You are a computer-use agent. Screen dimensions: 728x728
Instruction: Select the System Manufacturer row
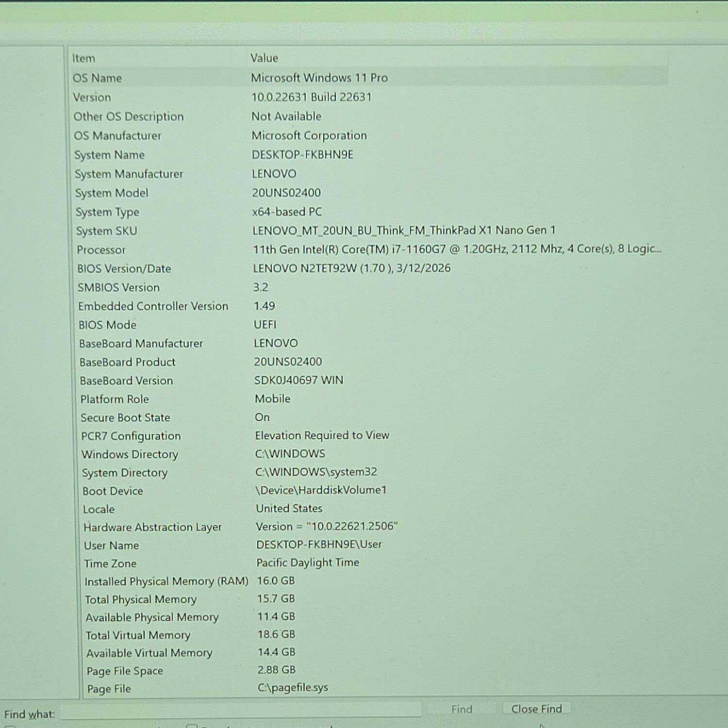coord(368,174)
